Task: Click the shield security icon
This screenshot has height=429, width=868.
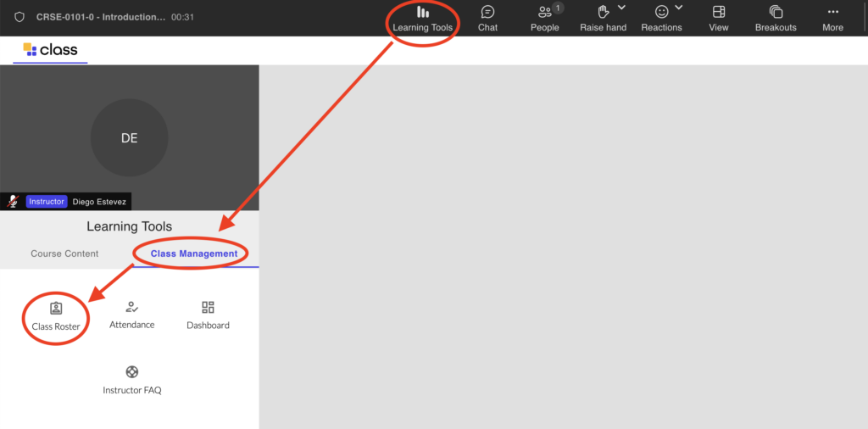Action: (x=19, y=17)
